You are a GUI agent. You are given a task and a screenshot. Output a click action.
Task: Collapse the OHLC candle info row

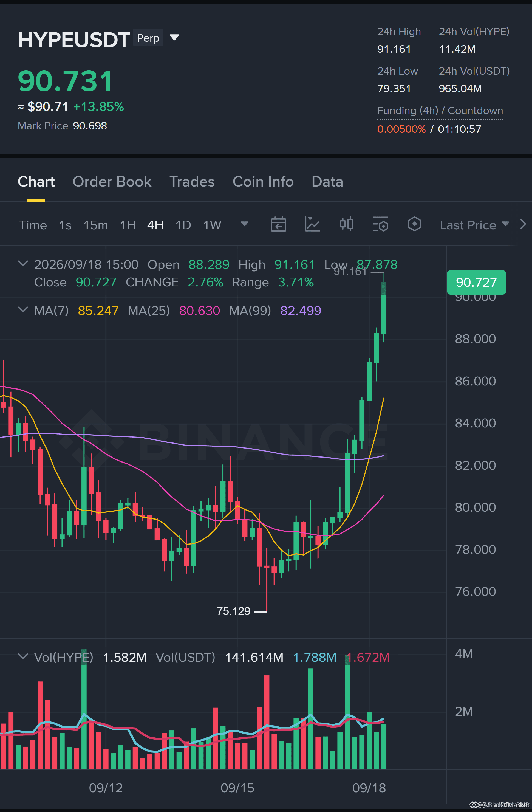[23, 264]
